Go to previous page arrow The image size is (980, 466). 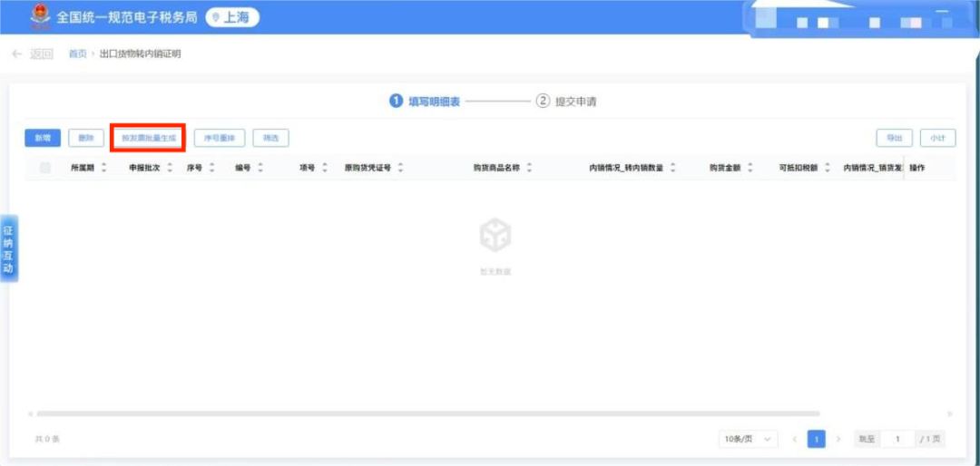point(795,439)
